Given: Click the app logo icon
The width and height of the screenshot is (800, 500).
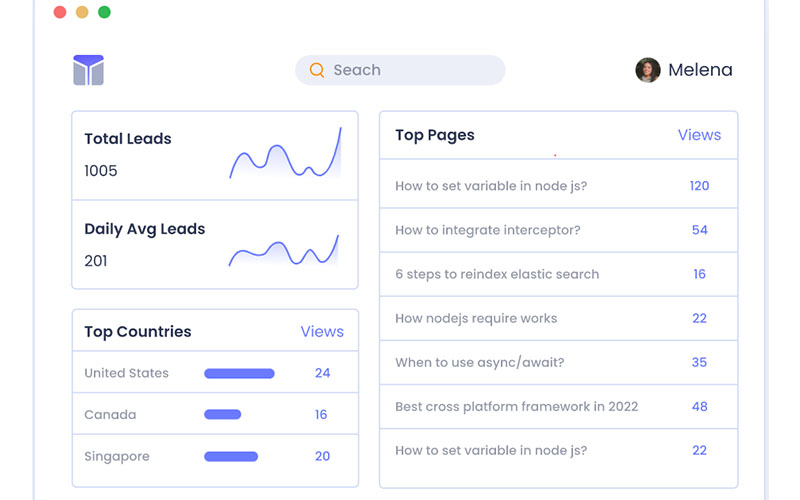Looking at the screenshot, I should (88, 70).
